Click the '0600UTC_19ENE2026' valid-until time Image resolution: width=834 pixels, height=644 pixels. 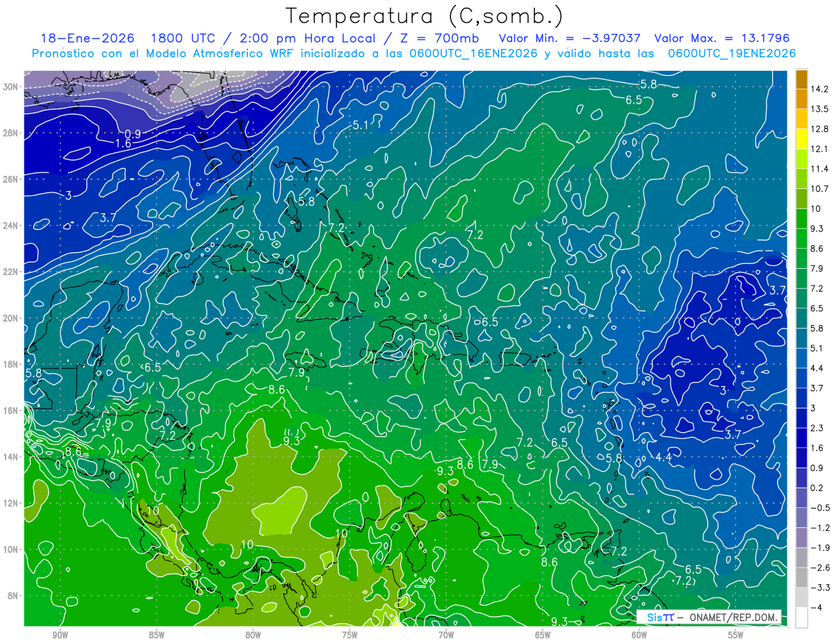pyautogui.click(x=732, y=53)
